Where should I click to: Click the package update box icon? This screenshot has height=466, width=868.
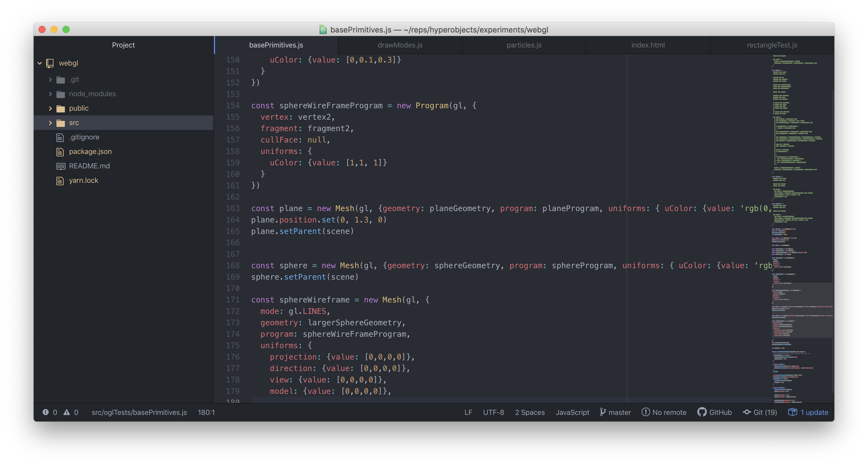(x=793, y=412)
